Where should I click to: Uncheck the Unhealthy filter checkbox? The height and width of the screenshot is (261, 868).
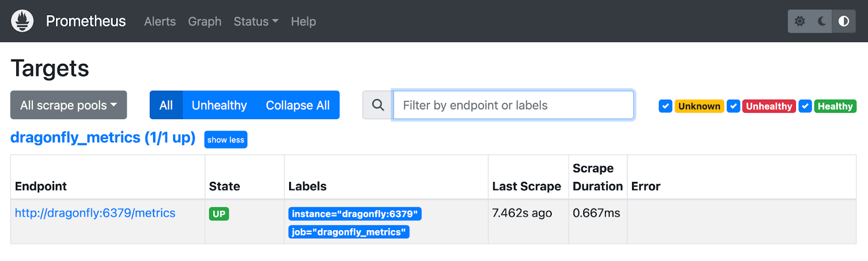pyautogui.click(x=733, y=106)
